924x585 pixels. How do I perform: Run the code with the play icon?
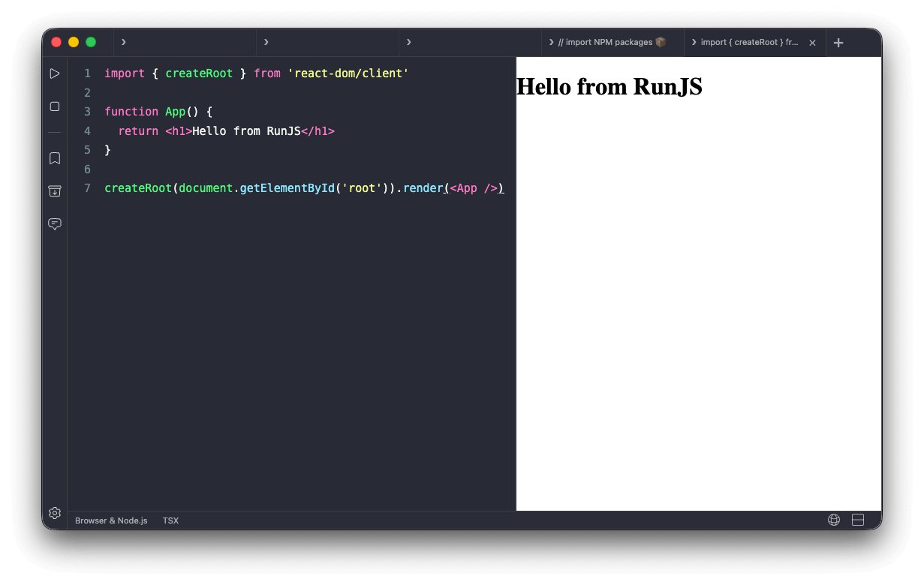coord(55,73)
